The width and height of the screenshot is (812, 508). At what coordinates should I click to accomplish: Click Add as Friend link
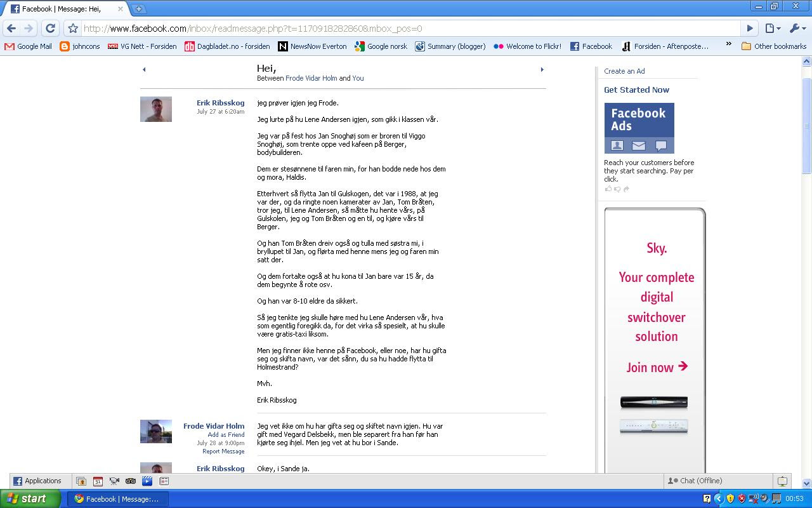point(226,435)
